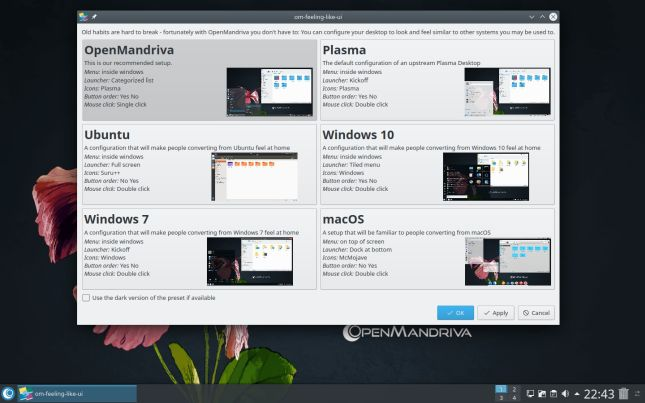Minimize the om-feeling-like-ui window
645x403 pixels.
(x=531, y=17)
